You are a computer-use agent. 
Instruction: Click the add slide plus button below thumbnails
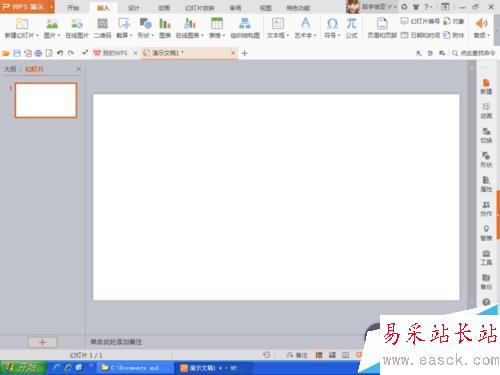coord(42,342)
